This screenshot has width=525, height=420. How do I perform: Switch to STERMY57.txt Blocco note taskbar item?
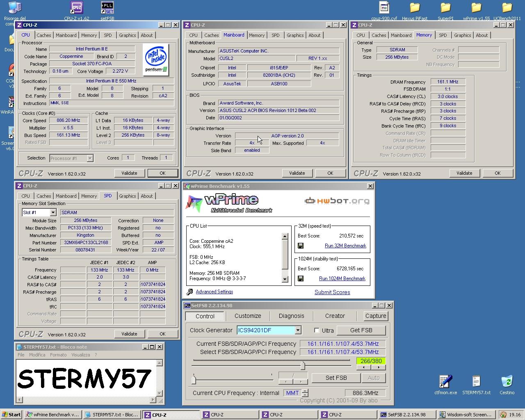(x=112, y=415)
